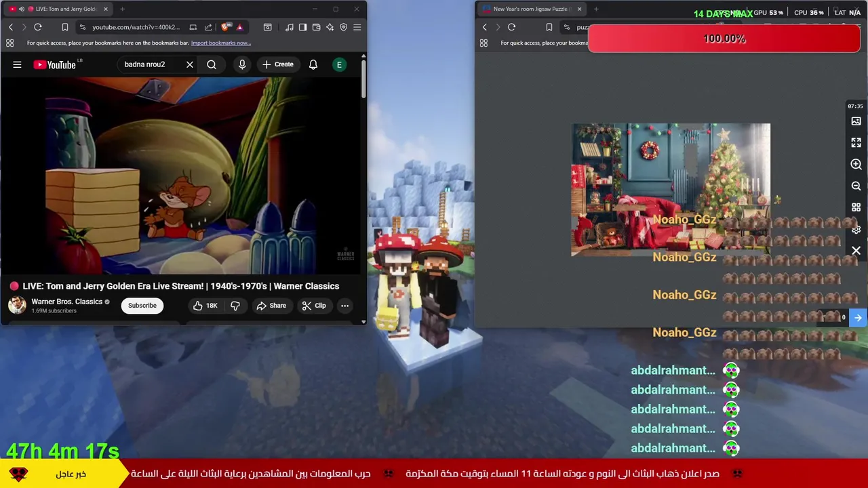Click the YouTube address bar URL

(136, 27)
